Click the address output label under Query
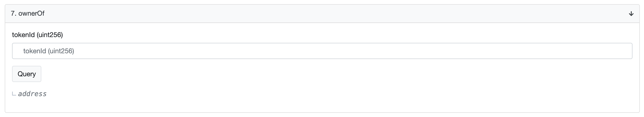The image size is (644, 117). [32, 94]
